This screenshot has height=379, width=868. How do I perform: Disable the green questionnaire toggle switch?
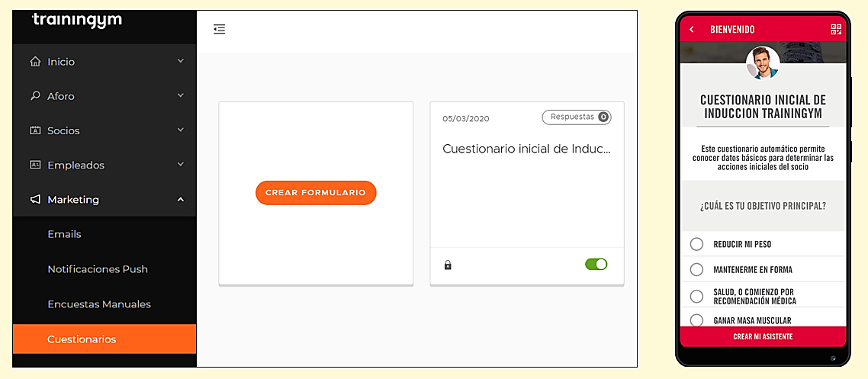point(596,265)
